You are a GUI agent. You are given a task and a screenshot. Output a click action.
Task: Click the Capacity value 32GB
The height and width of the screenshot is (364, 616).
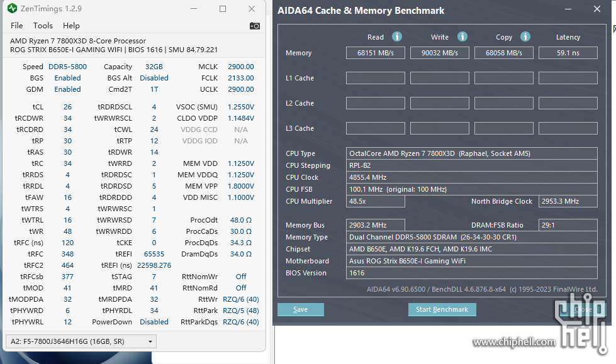[154, 67]
